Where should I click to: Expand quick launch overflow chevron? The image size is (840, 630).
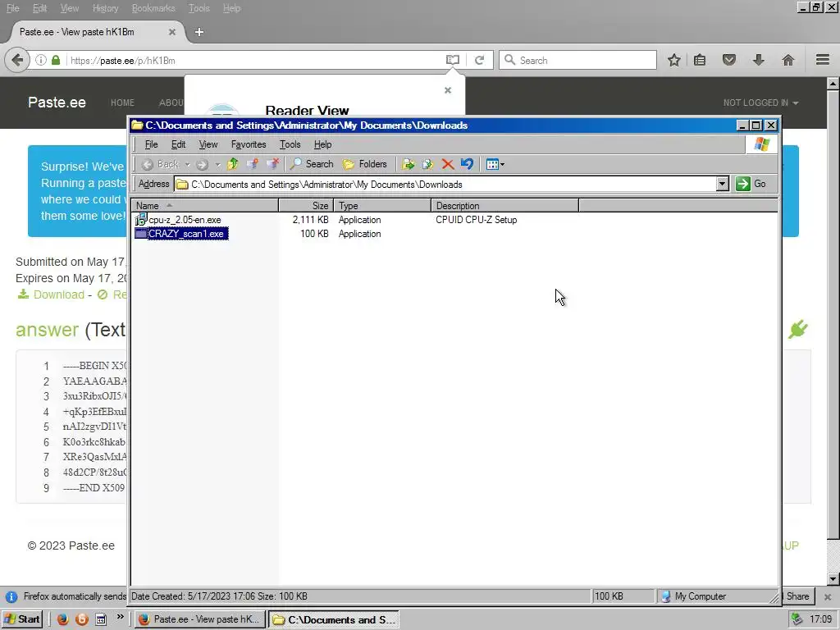click(121, 617)
